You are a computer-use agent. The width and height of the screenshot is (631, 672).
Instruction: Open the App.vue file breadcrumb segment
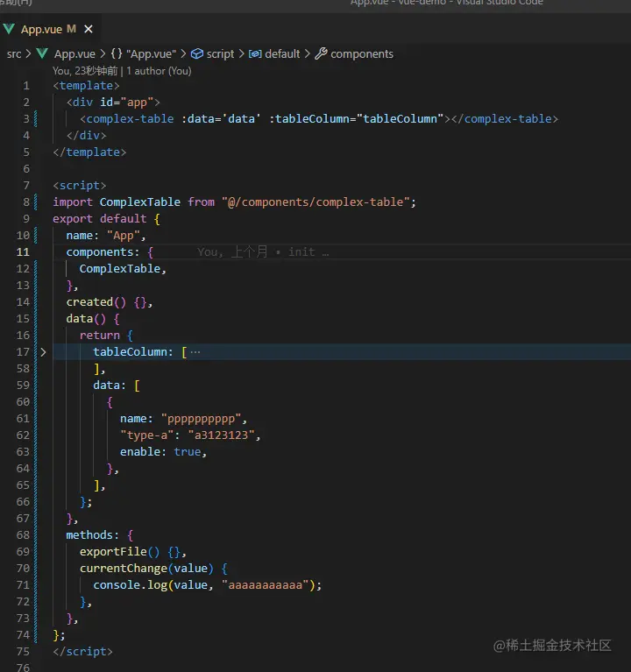coord(74,54)
